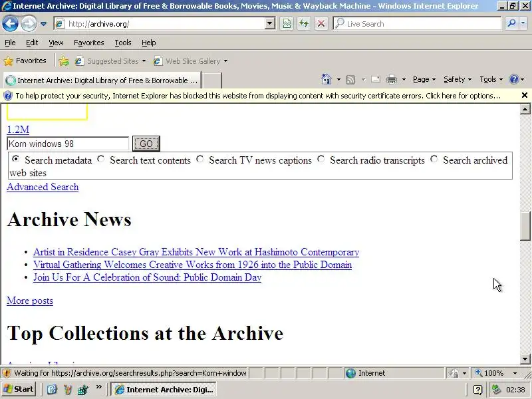Click into the Live Search box
Screen dimensions: 532x399
[x=418, y=24]
